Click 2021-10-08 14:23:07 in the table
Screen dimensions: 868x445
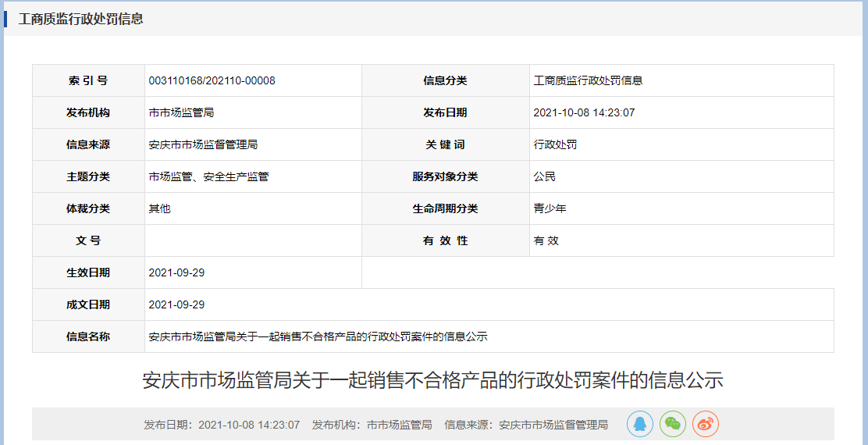point(584,113)
